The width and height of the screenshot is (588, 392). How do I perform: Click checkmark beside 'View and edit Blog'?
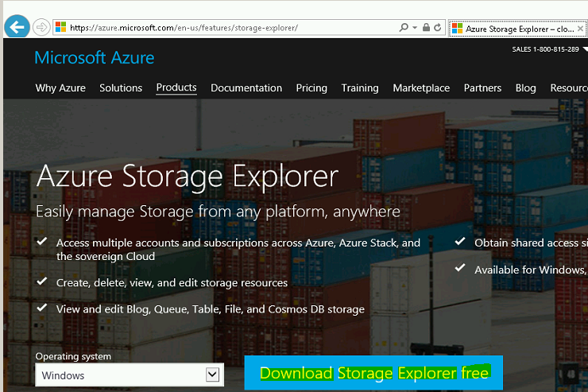[41, 308]
